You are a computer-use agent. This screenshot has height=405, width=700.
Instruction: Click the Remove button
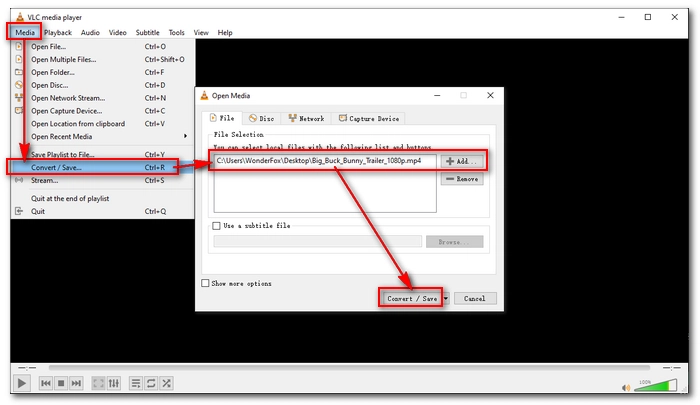point(462,179)
